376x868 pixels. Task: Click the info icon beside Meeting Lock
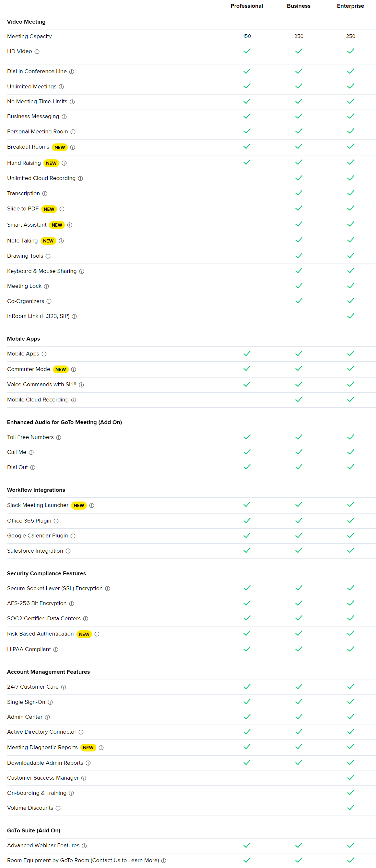(47, 286)
